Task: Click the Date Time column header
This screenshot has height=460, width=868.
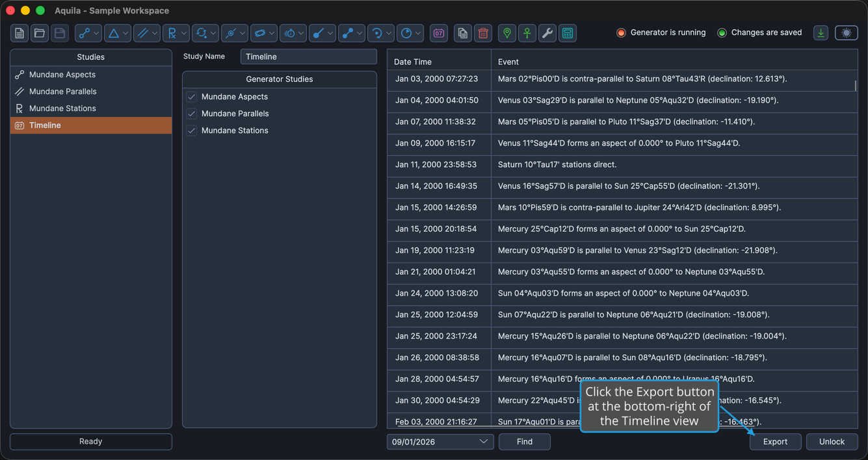Action: click(439, 62)
